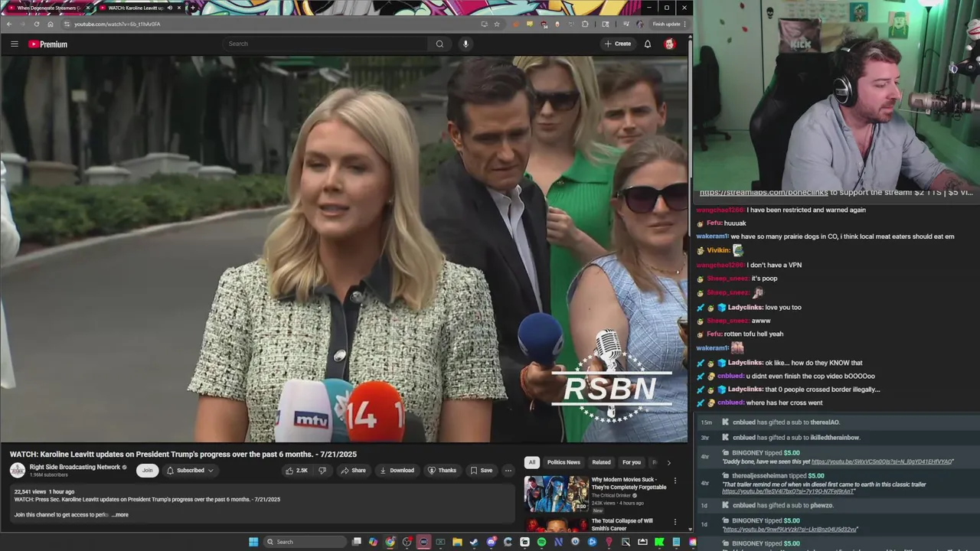980x551 pixels.
Task: Switch to WATCH: Karoline Leavitt tab
Action: pos(139,8)
